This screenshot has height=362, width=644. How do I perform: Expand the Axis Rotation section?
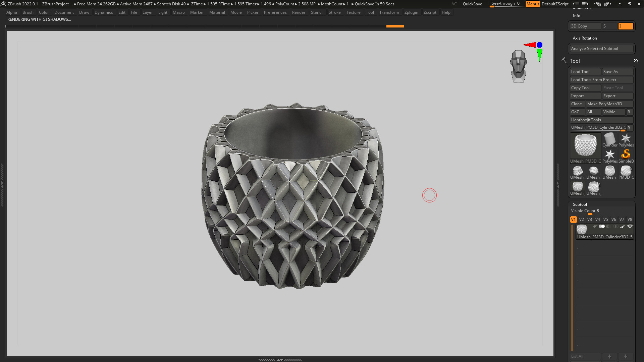[x=585, y=38]
